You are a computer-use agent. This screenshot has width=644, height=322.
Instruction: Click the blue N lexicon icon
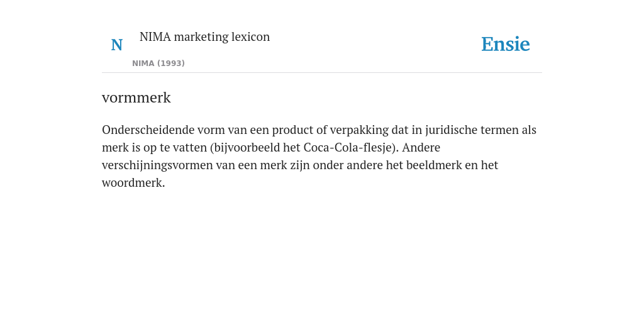click(116, 45)
